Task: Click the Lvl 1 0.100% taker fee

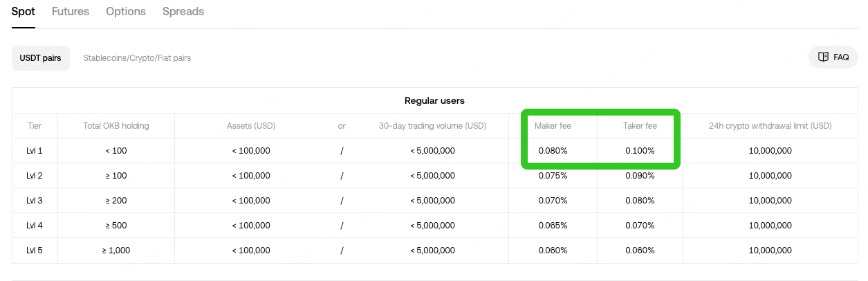Action: [640, 151]
